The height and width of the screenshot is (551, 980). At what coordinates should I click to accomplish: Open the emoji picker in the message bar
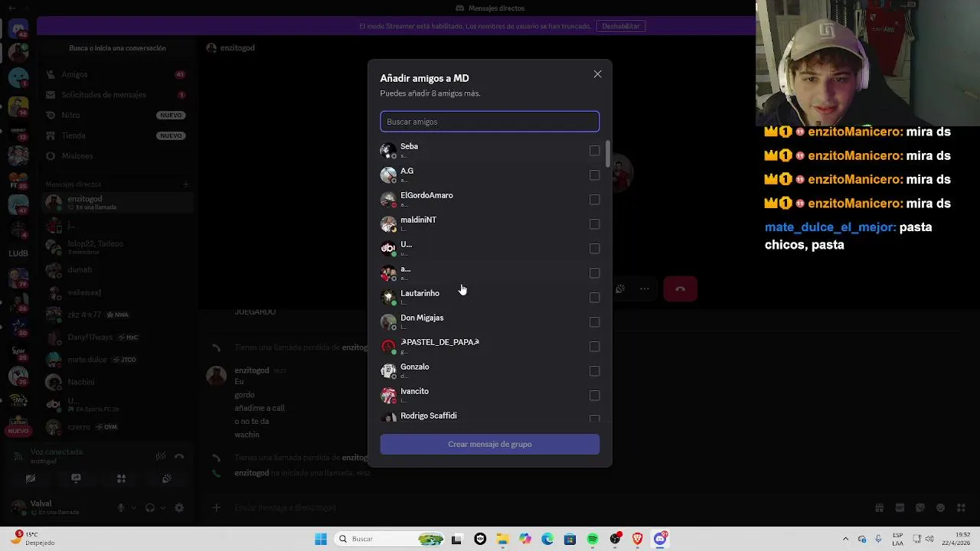pyautogui.click(x=940, y=507)
